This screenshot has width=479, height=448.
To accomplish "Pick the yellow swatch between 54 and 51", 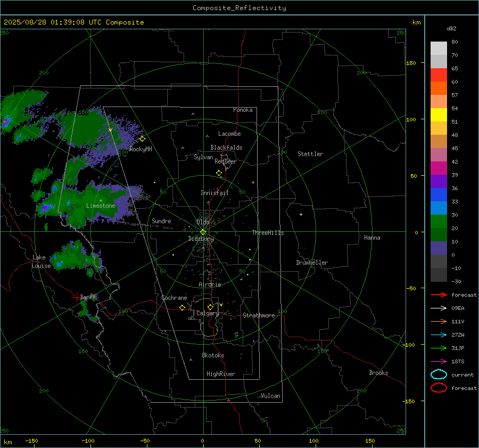I will 439,115.
